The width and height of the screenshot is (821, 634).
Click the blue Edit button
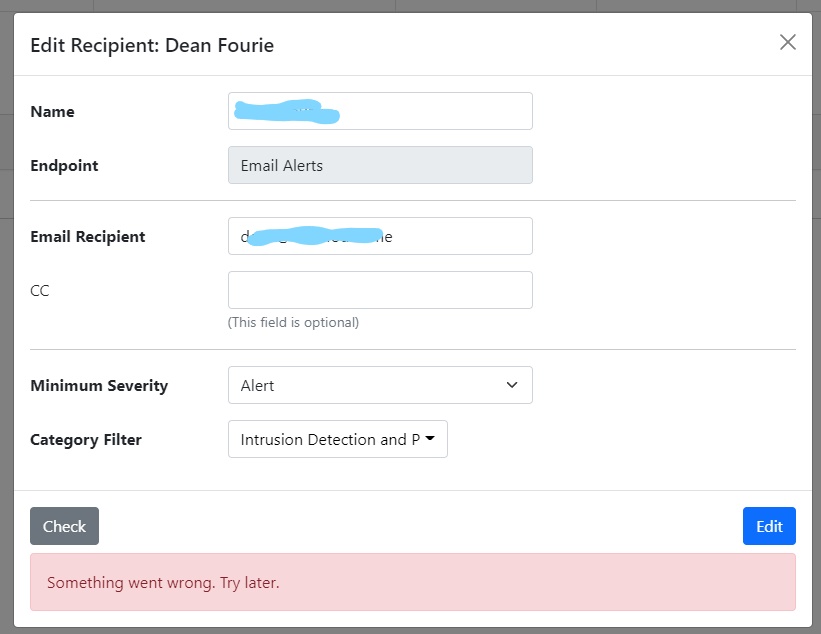coord(769,526)
